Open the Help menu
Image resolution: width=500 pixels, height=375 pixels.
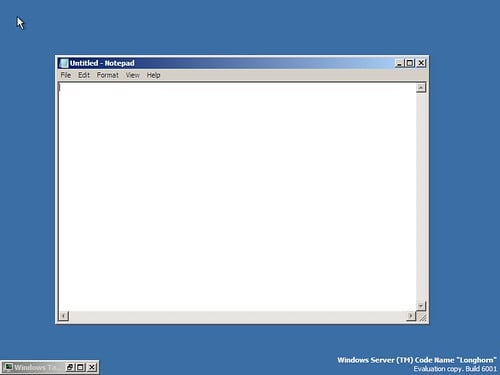coord(153,75)
